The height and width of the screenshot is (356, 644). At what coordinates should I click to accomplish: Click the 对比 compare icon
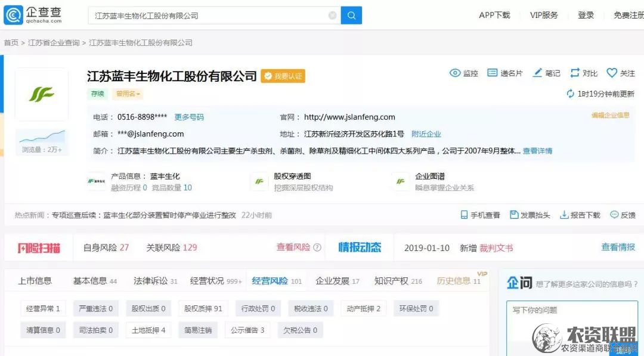click(575, 73)
